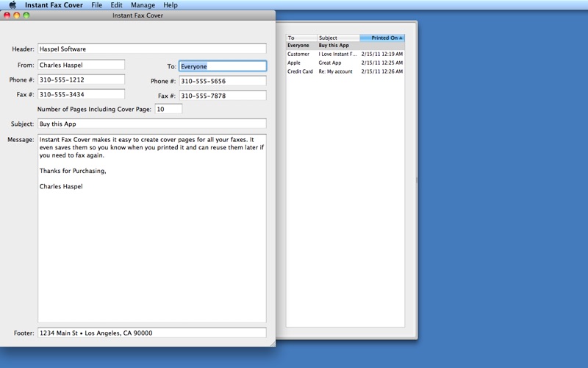
Task: Click the To column header in list
Action: tap(301, 38)
